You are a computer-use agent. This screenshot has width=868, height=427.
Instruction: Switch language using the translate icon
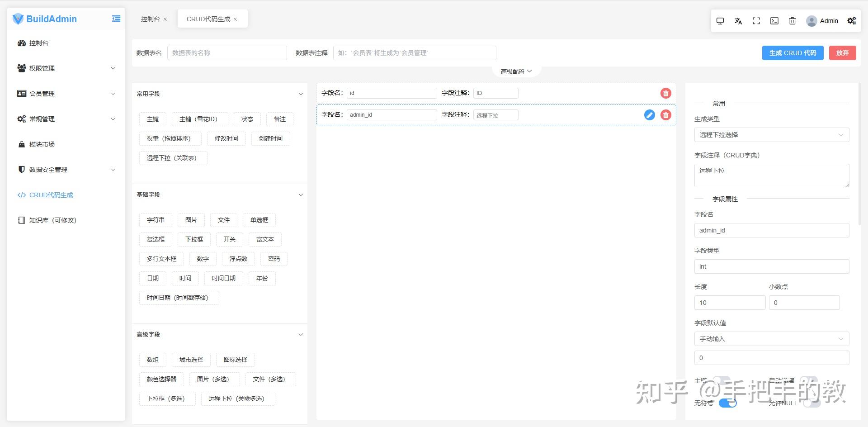(738, 21)
